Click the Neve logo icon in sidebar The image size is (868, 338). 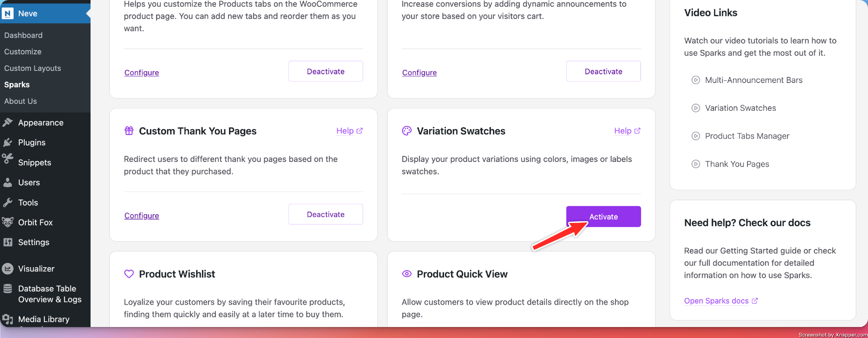click(8, 14)
